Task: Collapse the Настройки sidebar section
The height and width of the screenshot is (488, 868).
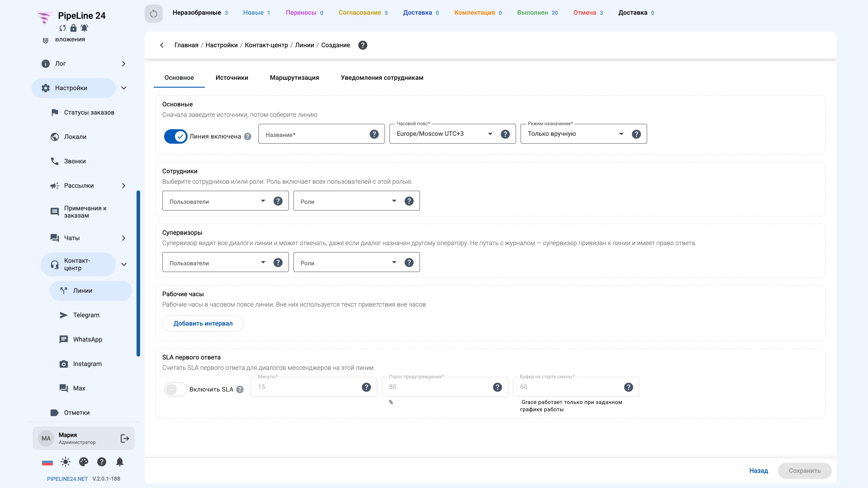Action: click(x=124, y=88)
